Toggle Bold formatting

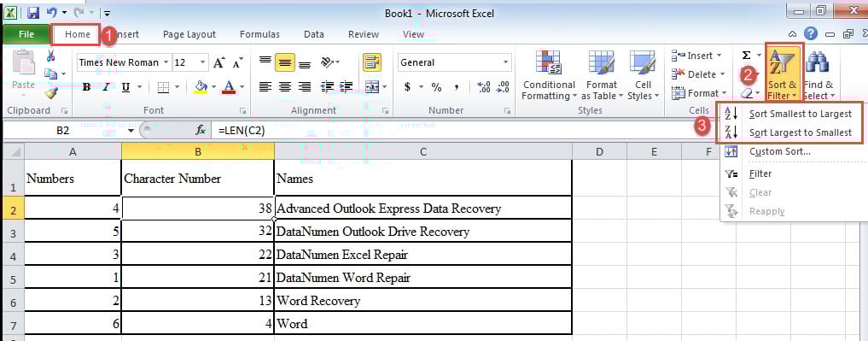tap(86, 87)
